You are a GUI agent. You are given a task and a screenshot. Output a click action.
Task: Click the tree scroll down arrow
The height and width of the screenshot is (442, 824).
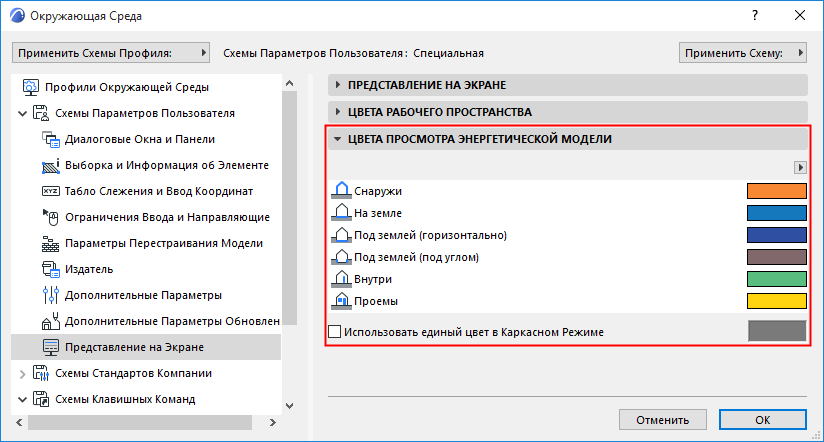pyautogui.click(x=289, y=406)
